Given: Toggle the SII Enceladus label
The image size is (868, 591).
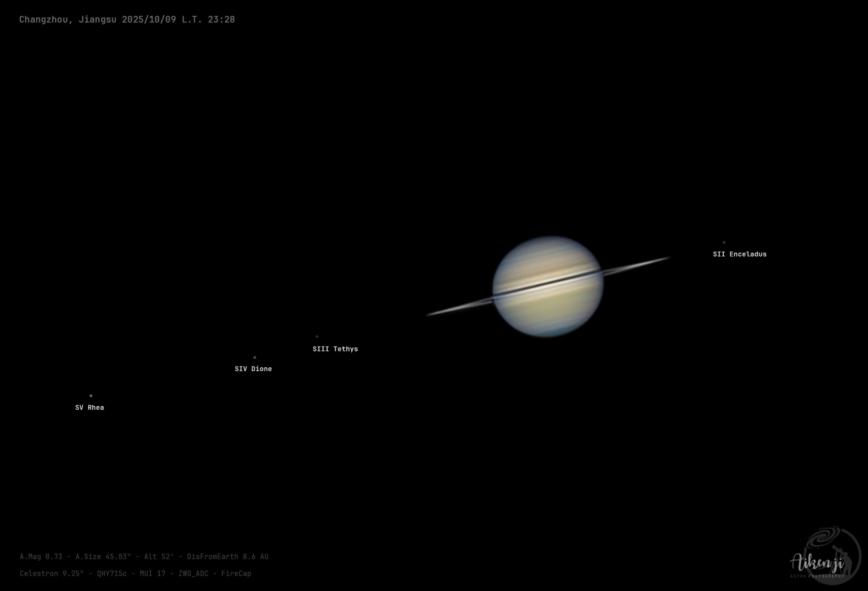Looking at the screenshot, I should (740, 254).
